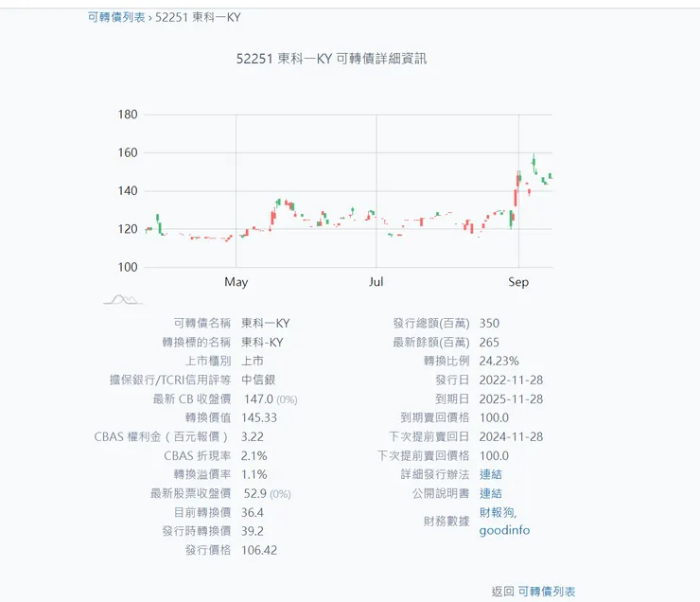Click the May label on chart axis
This screenshot has height=602, width=700.
pyautogui.click(x=236, y=282)
